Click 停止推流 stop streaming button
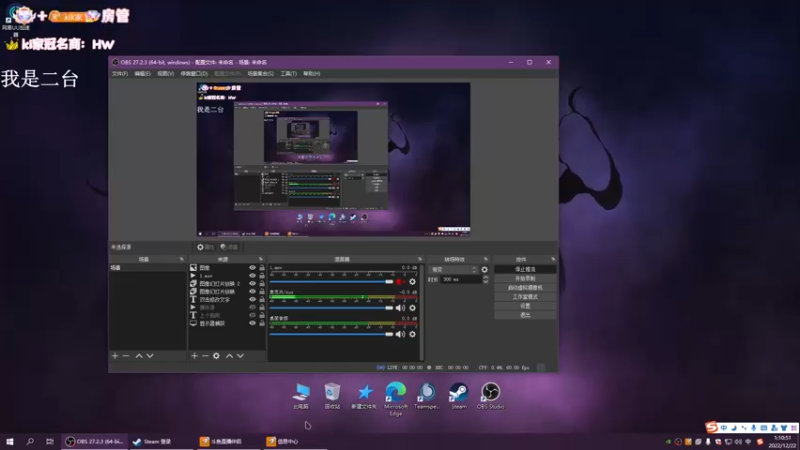The width and height of the screenshot is (800, 450). click(x=525, y=269)
